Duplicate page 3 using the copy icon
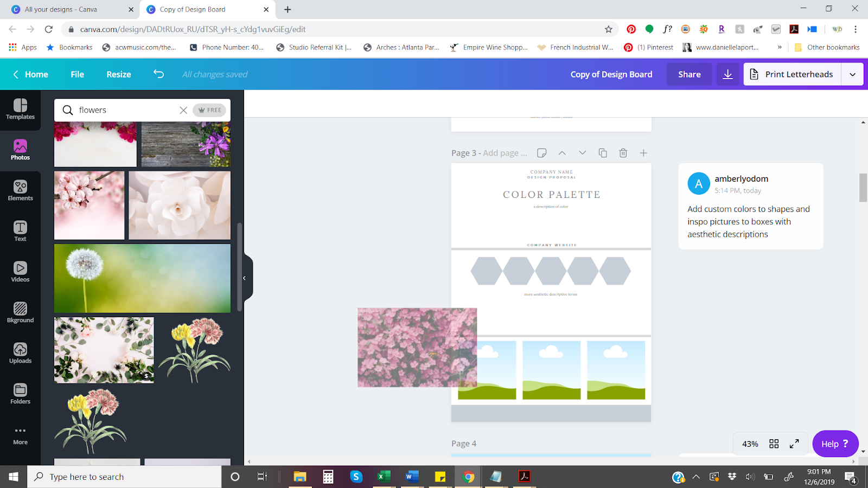Screen dimensions: 868x488 [603, 153]
